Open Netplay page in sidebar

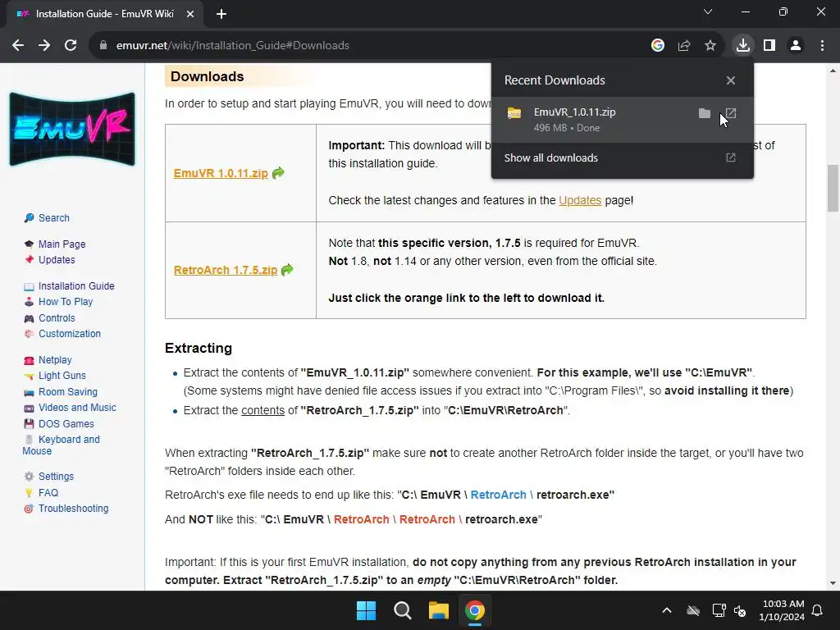[55, 360]
